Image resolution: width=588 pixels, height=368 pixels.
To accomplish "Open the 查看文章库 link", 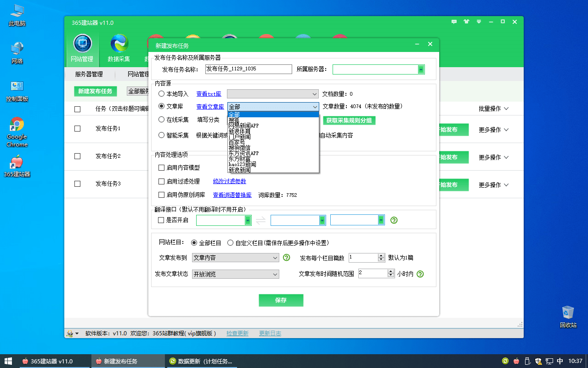I will [210, 107].
